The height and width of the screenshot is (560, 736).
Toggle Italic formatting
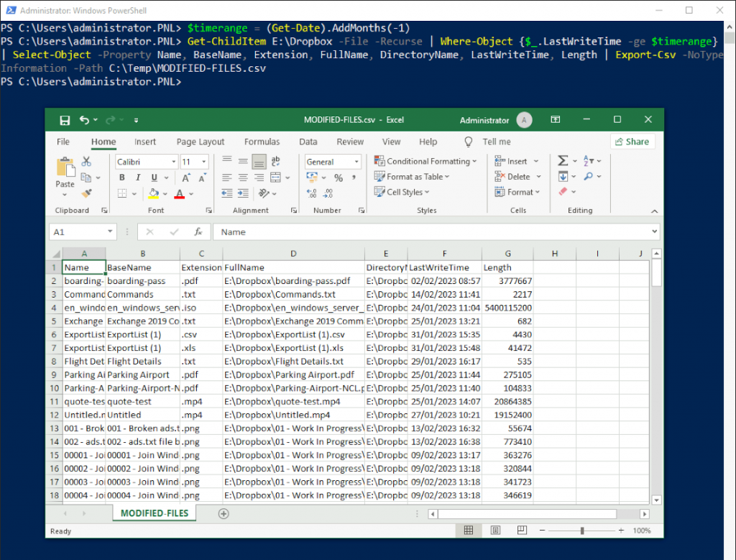click(x=138, y=178)
